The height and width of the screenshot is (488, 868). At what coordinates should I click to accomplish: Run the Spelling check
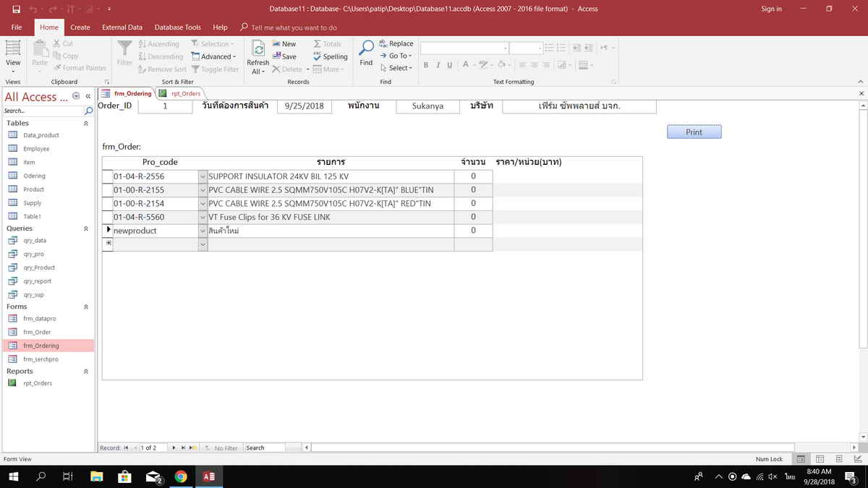click(x=330, y=56)
